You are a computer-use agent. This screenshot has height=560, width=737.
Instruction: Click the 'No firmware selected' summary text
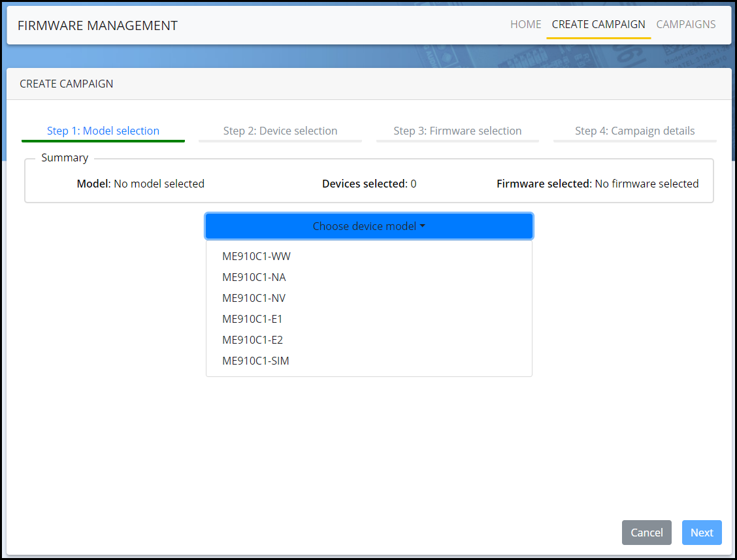(x=646, y=184)
